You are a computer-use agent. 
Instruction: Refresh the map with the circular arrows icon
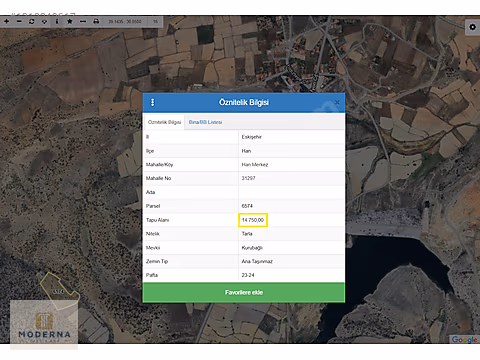coord(32,21)
